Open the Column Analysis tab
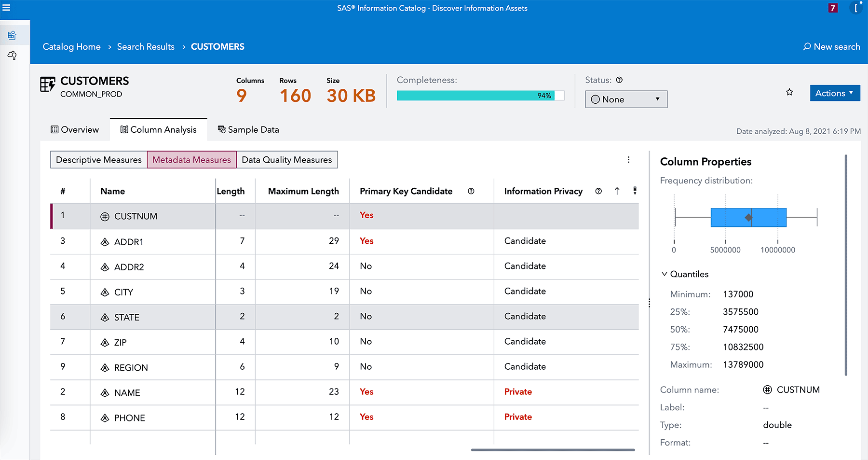Viewport: 868px width, 460px height. click(x=158, y=129)
